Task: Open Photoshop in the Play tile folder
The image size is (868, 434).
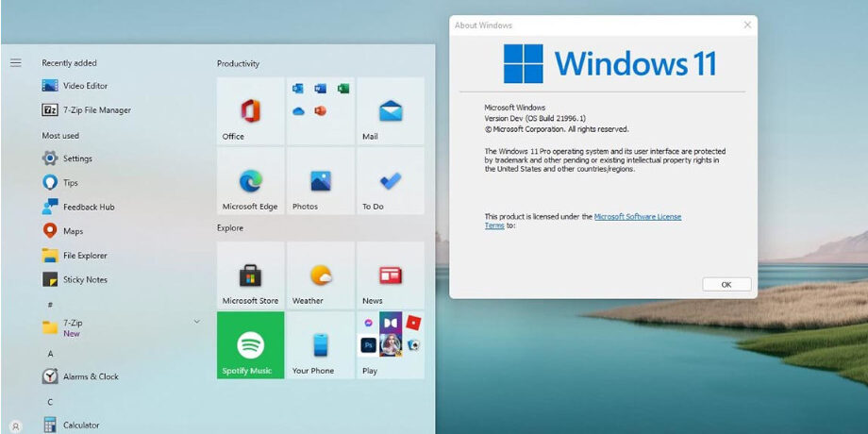Action: click(368, 346)
